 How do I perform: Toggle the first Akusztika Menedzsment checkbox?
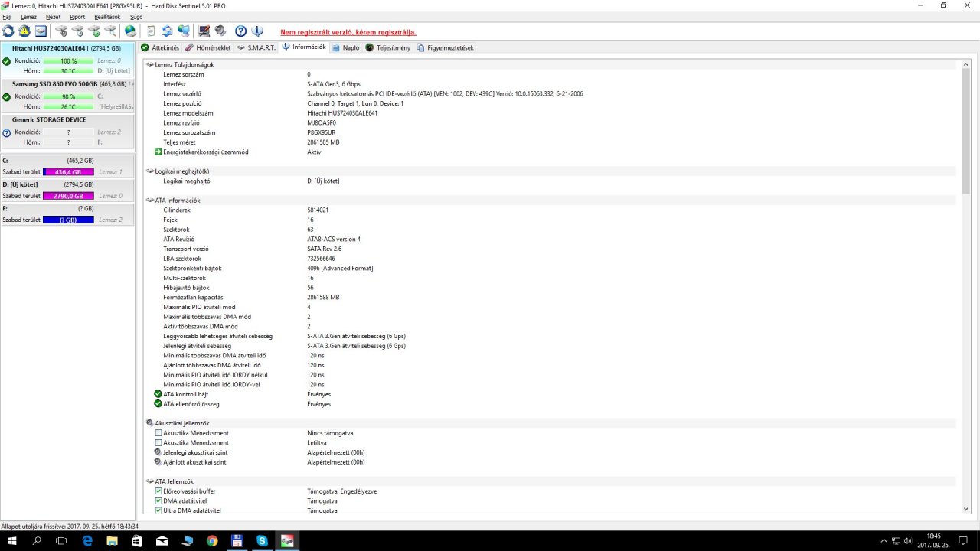[158, 433]
